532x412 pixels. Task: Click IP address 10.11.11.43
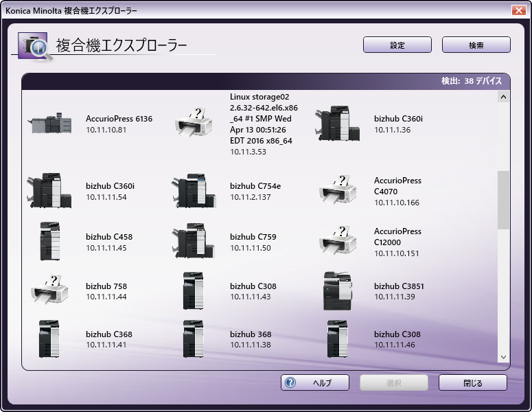click(x=250, y=297)
